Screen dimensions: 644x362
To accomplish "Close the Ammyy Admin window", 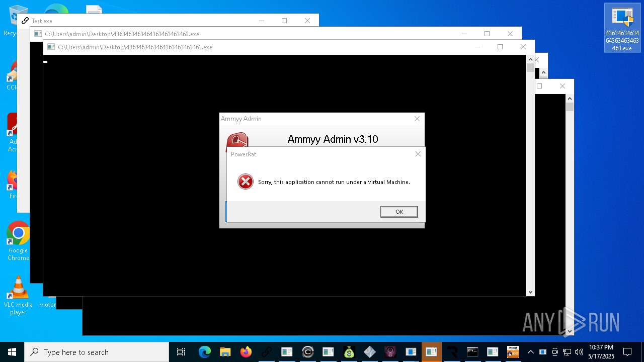I will [x=417, y=119].
